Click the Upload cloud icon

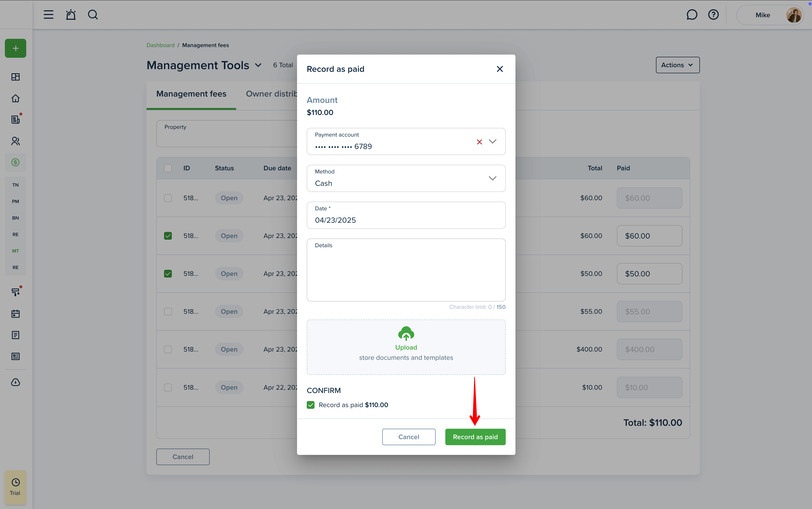pyautogui.click(x=406, y=334)
